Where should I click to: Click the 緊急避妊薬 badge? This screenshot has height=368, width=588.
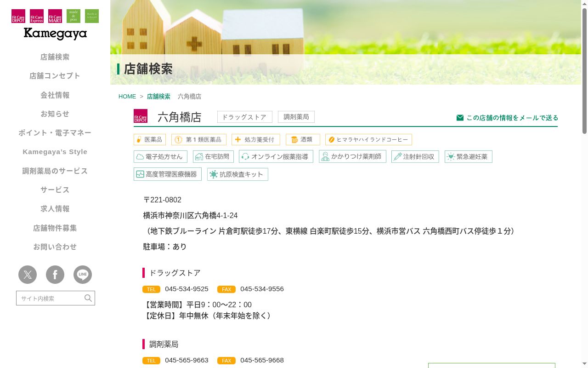tap(469, 156)
